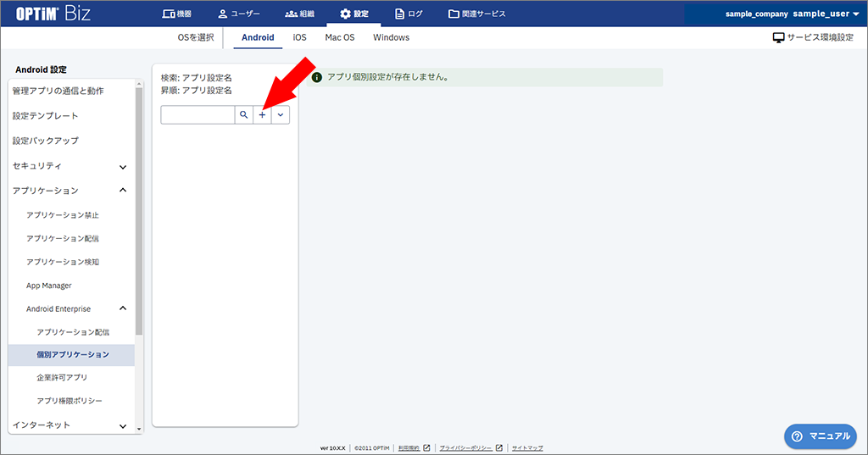Click the sidebar scrollbar
The height and width of the screenshot is (455, 868).
(x=139, y=210)
